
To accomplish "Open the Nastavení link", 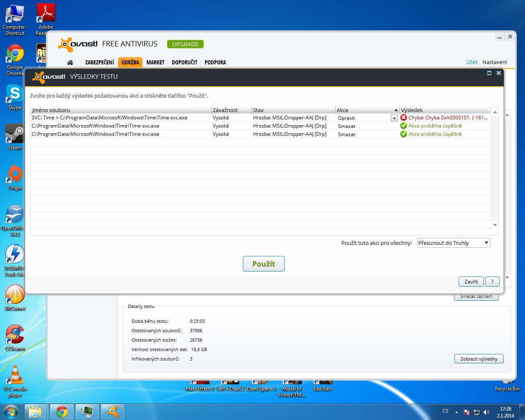I will tap(495, 62).
